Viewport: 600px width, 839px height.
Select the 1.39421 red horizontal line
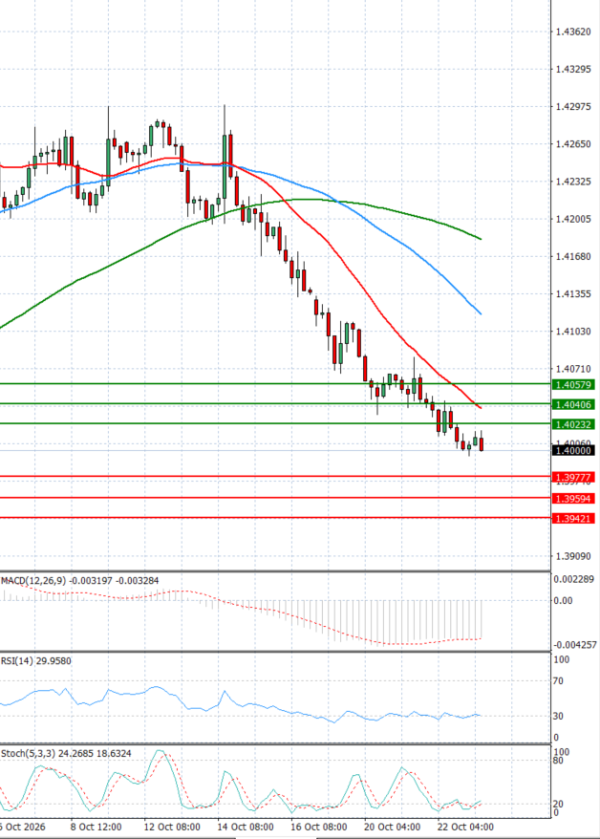tap(275, 517)
